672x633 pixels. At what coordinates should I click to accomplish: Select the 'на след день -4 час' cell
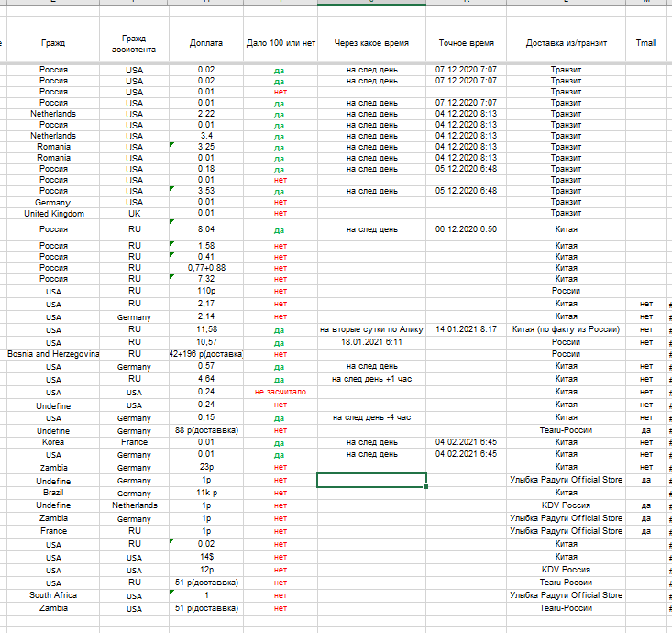pyautogui.click(x=371, y=417)
